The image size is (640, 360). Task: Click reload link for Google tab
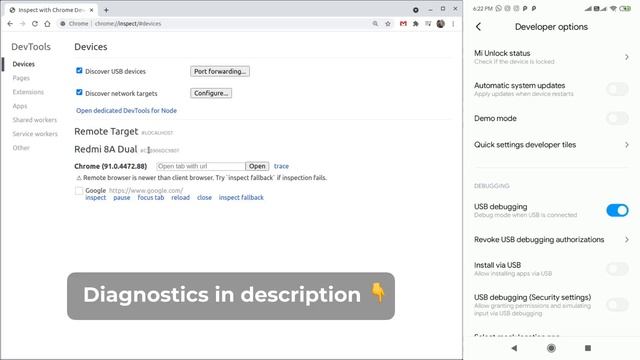coord(180,198)
